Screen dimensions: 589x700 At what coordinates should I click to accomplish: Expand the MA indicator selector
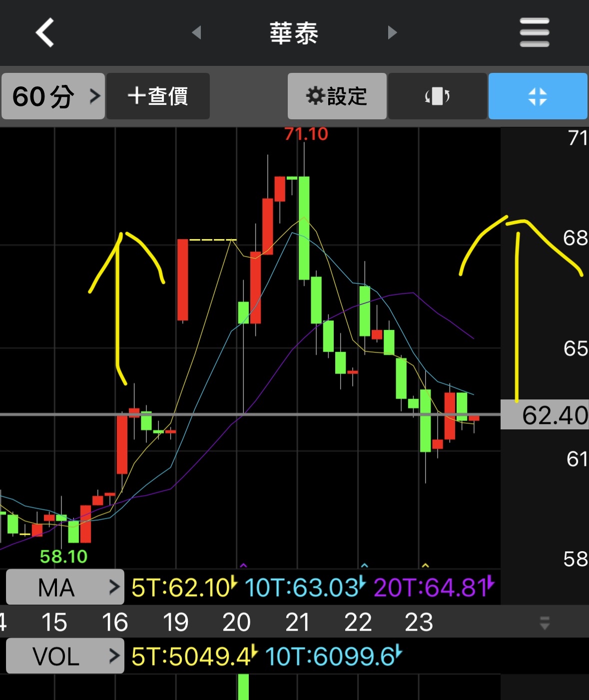(x=65, y=587)
